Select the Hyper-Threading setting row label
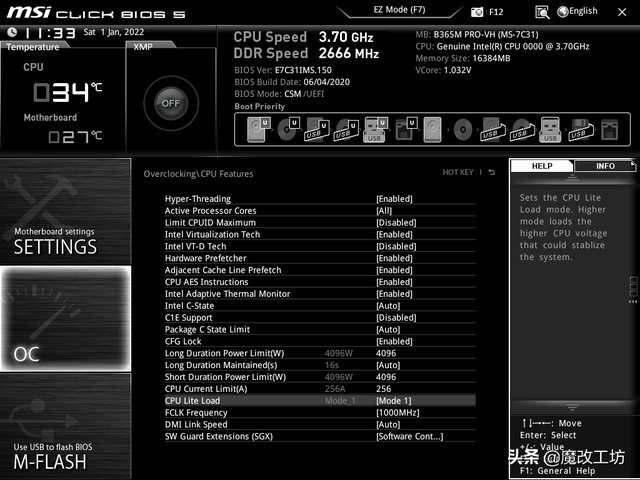 click(x=198, y=199)
